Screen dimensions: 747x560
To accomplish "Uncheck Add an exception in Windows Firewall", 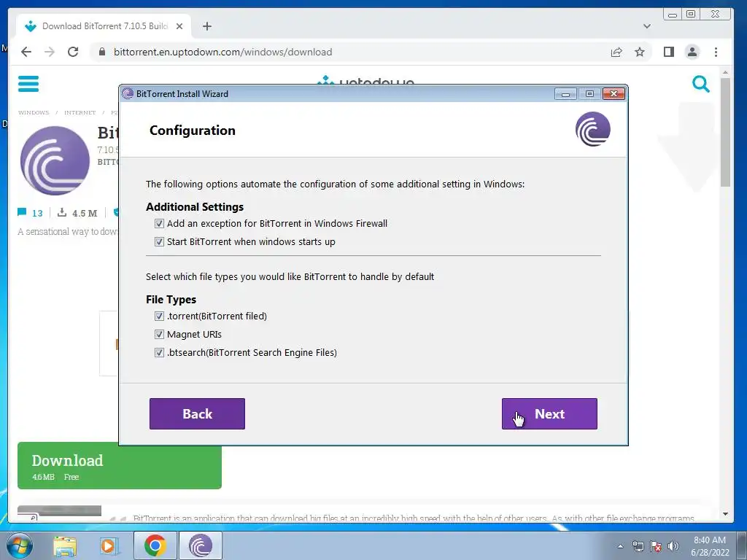I will (x=159, y=223).
